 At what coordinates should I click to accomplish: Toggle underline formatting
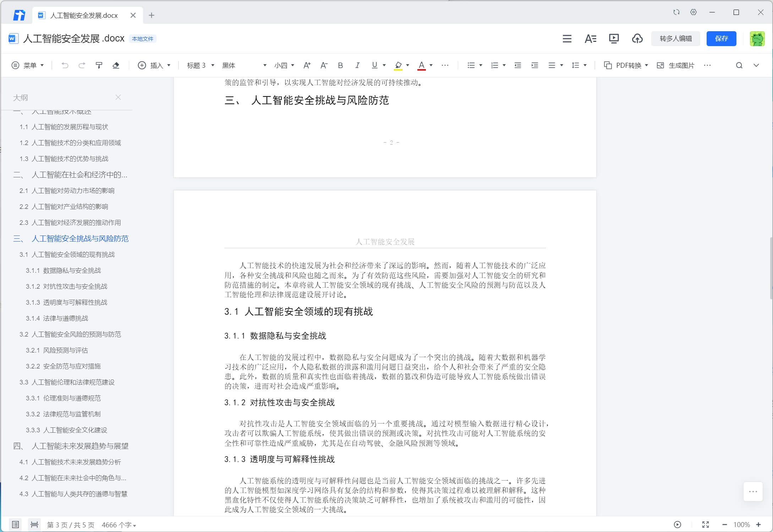[374, 65]
